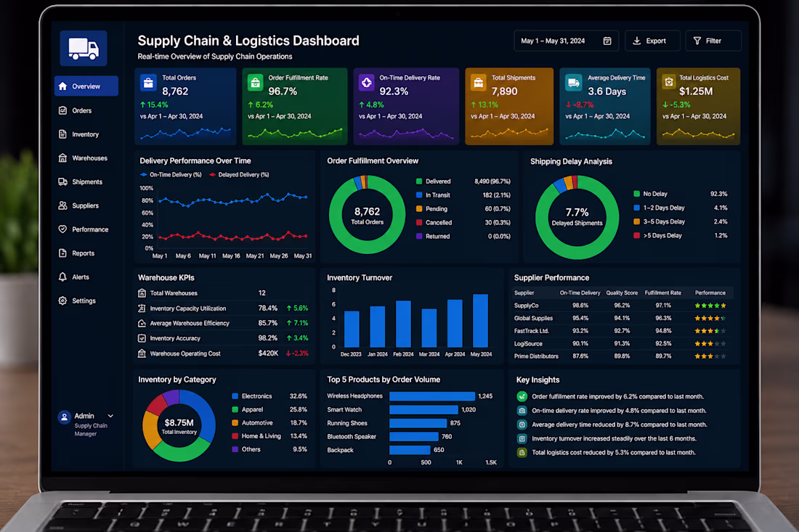
Task: Click the Settings gear icon
Action: [x=62, y=301]
